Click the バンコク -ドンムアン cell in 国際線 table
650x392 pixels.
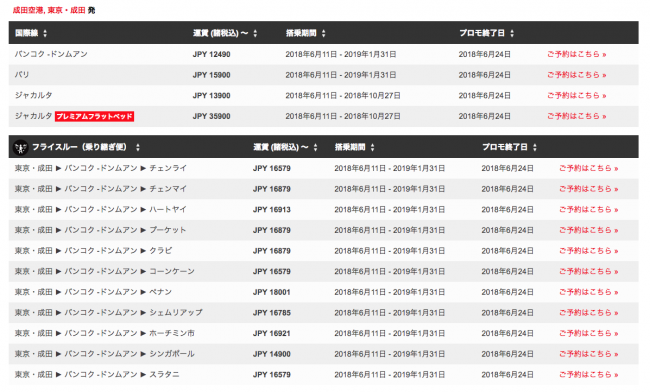click(51, 54)
